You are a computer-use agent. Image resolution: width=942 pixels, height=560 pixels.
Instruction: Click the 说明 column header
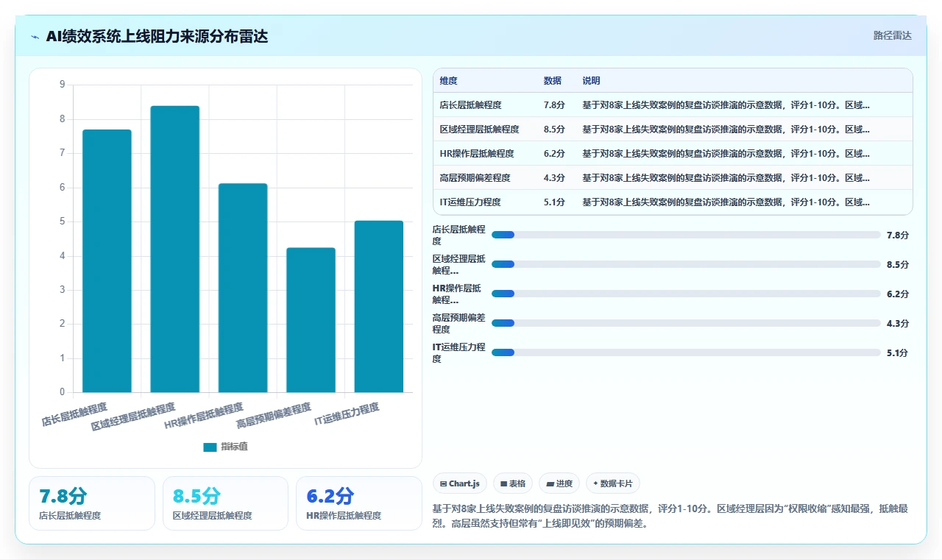tap(591, 81)
